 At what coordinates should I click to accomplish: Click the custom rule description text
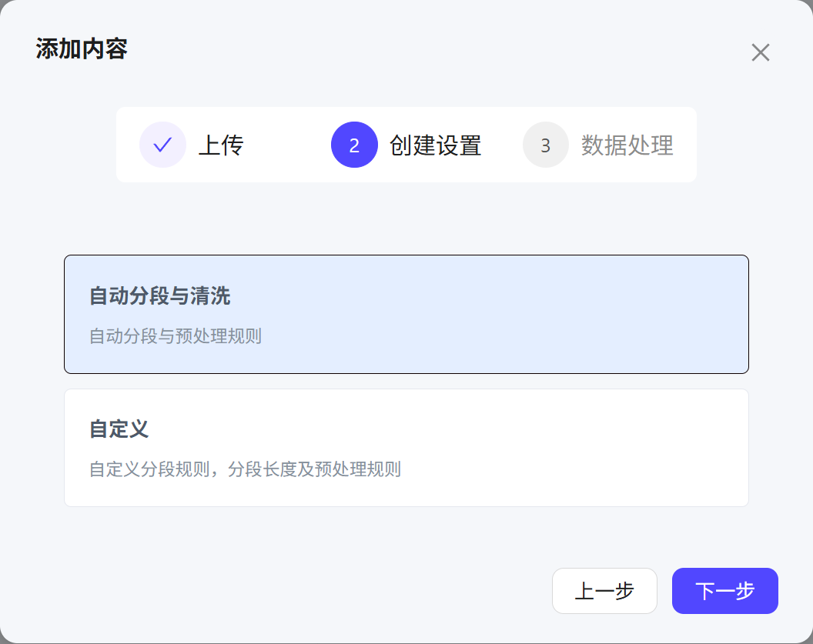pos(246,469)
